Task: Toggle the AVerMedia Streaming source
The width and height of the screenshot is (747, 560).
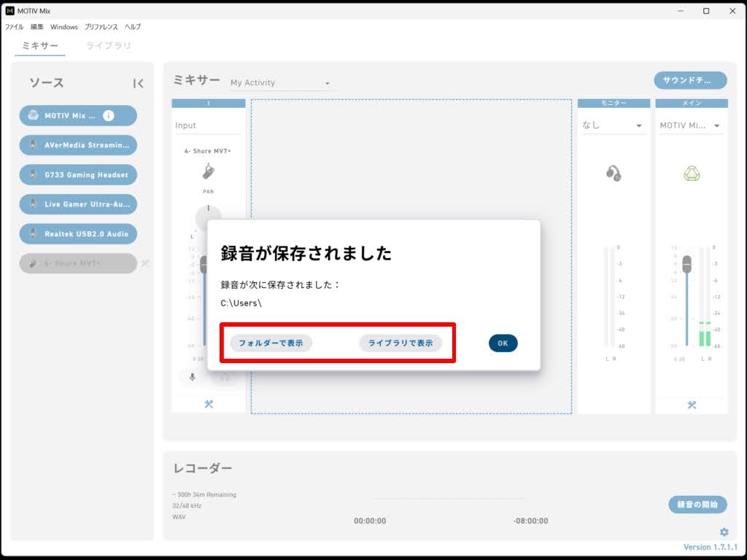Action: pyautogui.click(x=78, y=145)
